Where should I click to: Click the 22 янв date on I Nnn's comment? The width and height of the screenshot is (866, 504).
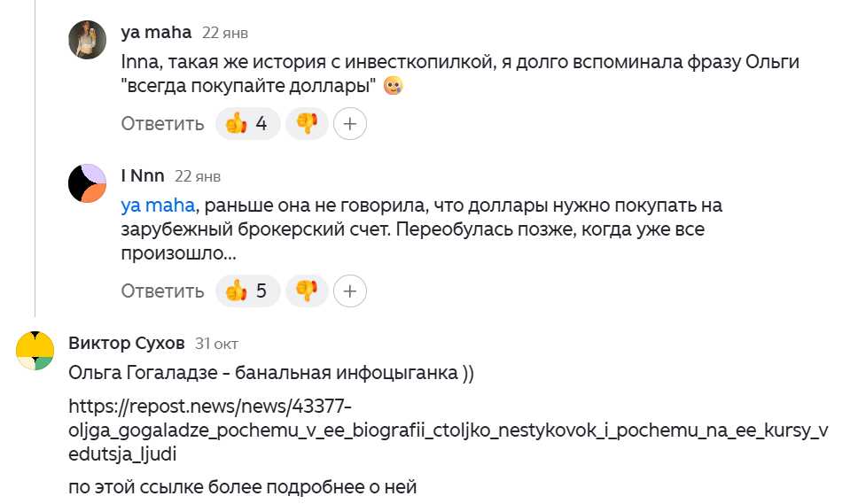point(198,176)
